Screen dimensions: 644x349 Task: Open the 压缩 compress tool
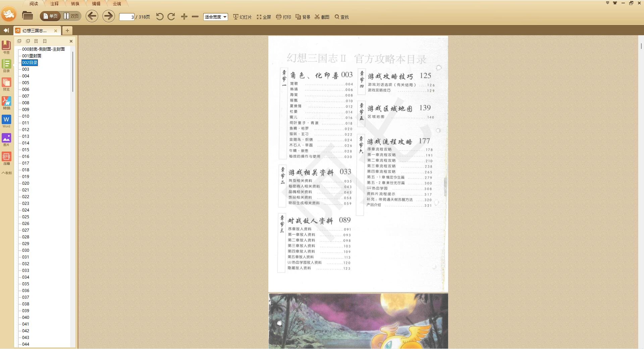click(6, 158)
